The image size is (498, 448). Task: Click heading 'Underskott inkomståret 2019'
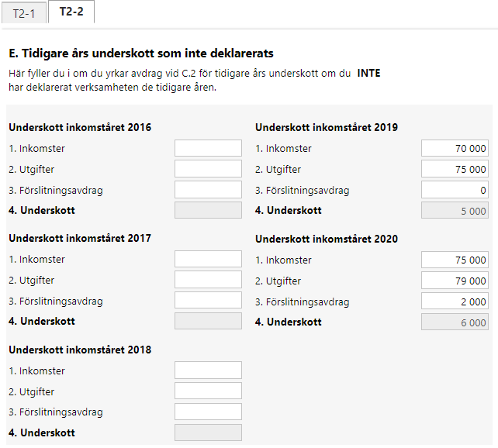pyautogui.click(x=327, y=127)
